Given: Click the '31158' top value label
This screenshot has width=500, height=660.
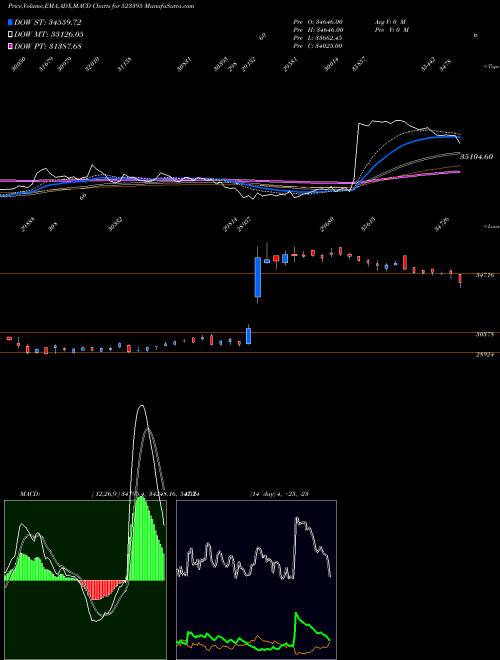Looking at the screenshot, I should [x=125, y=65].
